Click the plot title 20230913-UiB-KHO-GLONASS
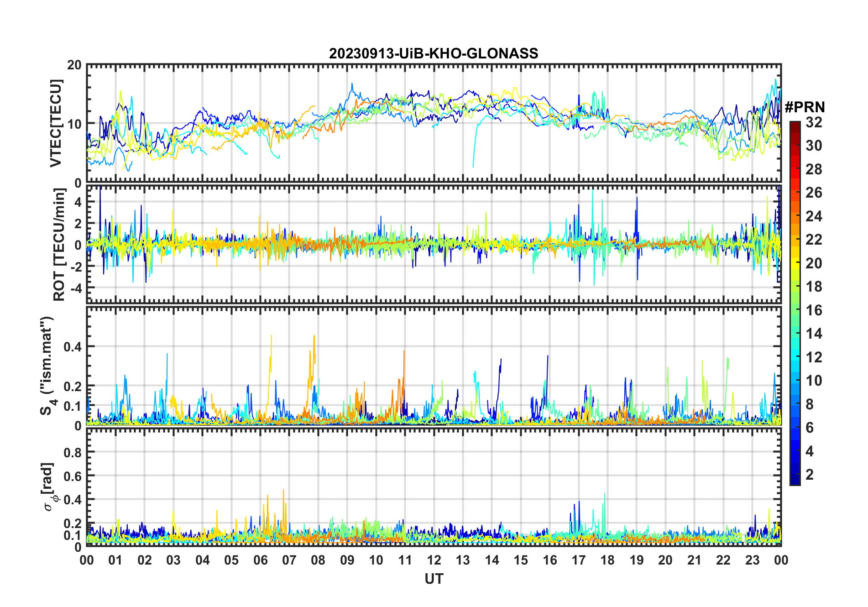The height and width of the screenshot is (607, 868). pyautogui.click(x=434, y=53)
